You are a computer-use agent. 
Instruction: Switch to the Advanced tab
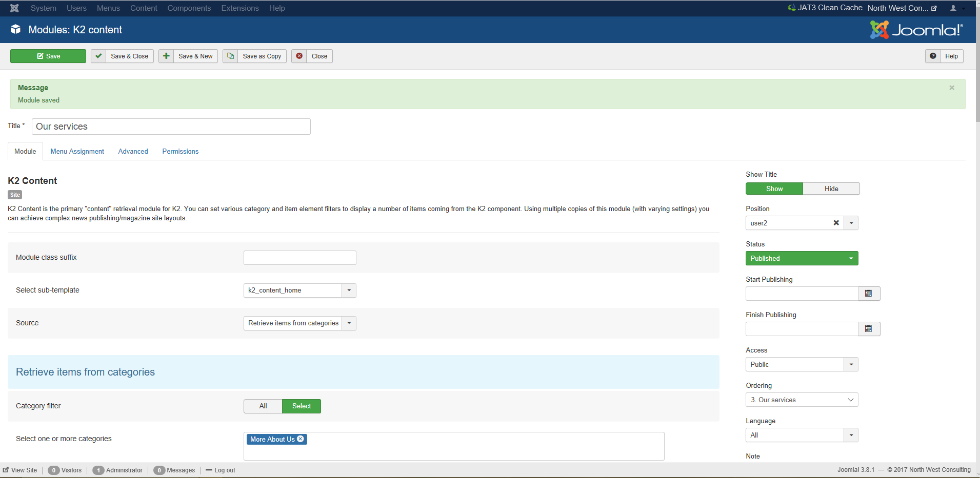[133, 151]
